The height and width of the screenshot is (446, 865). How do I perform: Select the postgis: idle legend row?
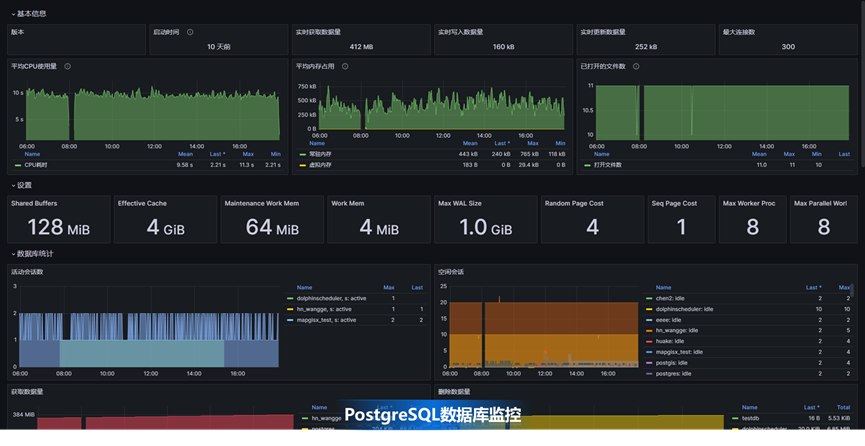[747, 363]
